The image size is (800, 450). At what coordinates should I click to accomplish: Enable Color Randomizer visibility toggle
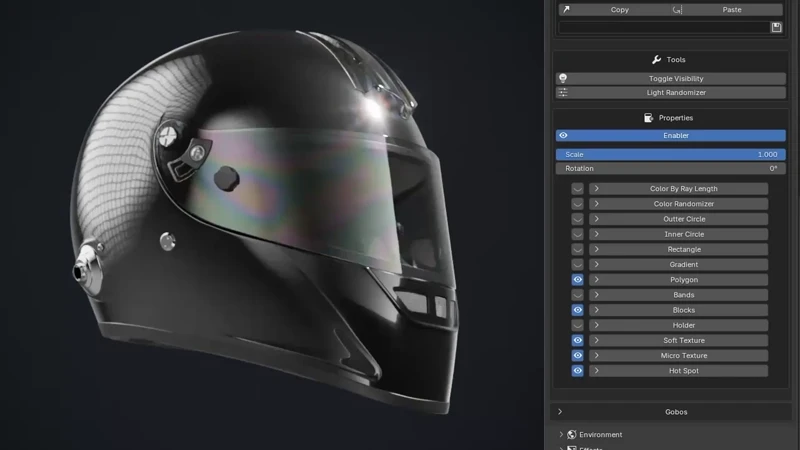(x=578, y=204)
